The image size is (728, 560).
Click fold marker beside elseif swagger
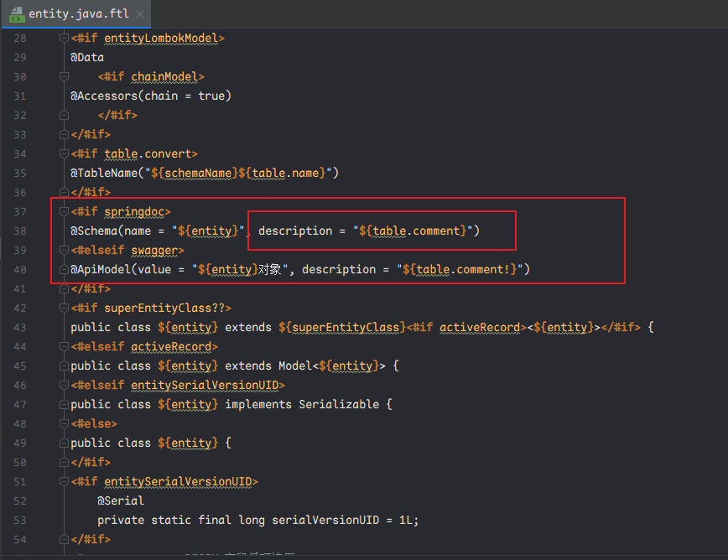click(63, 251)
